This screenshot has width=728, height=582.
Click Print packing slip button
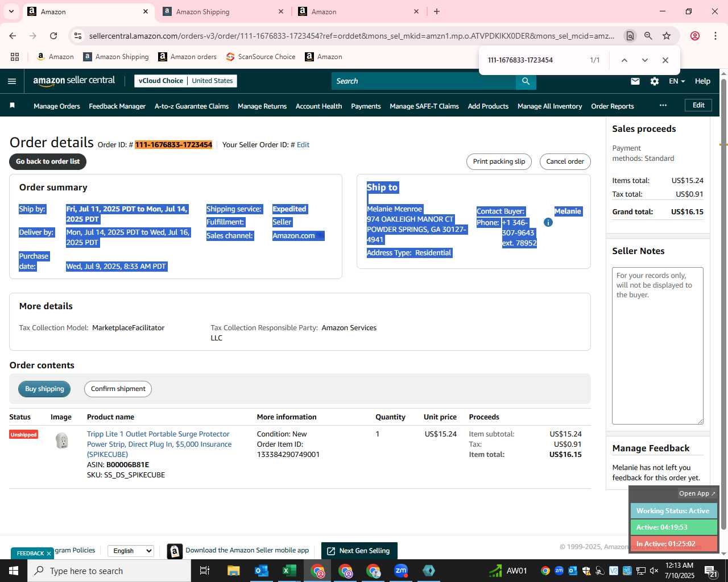coord(499,161)
